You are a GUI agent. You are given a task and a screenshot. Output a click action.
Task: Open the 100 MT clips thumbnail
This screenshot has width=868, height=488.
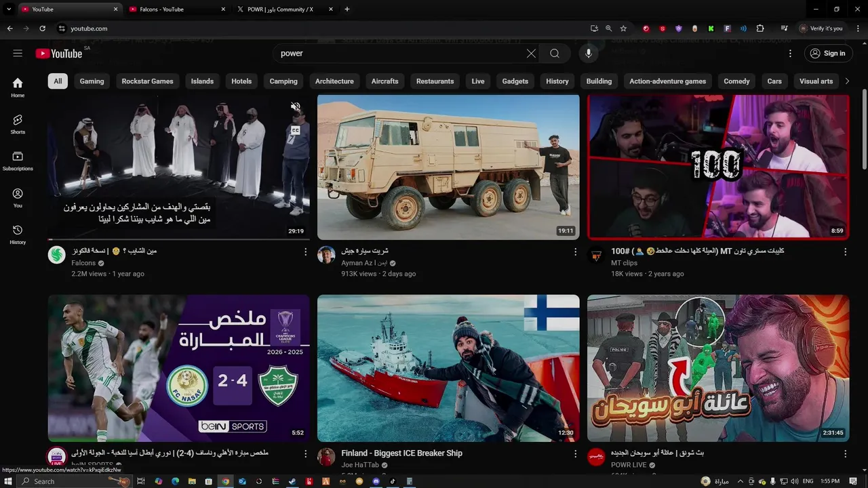718,167
